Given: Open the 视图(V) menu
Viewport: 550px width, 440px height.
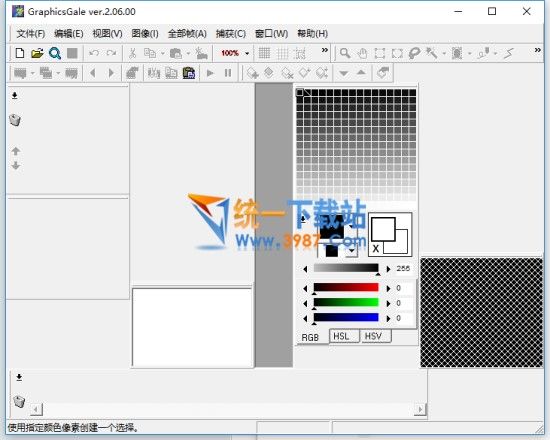Looking at the screenshot, I should [x=107, y=34].
